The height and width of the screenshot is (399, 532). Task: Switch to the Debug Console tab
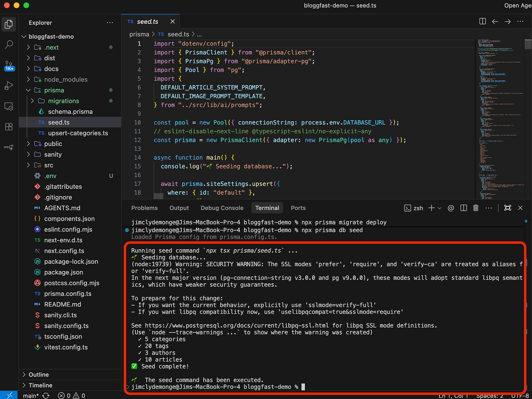(x=222, y=208)
